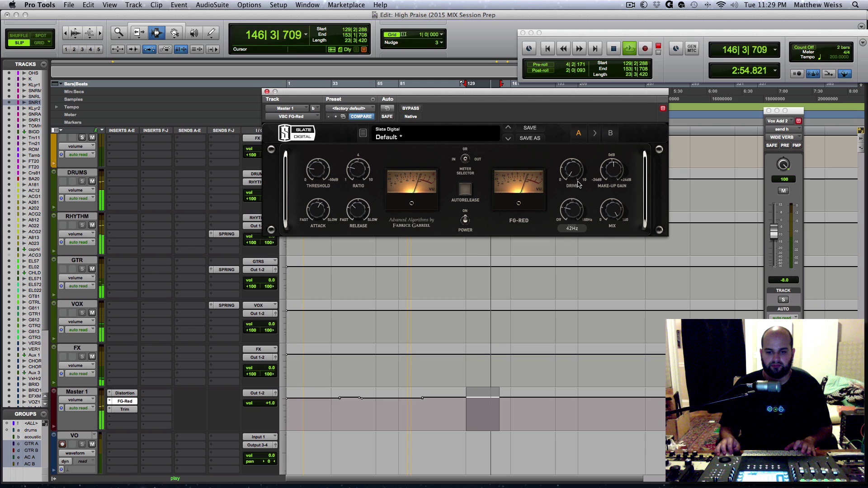
Task: Click Go to End transport button
Action: tap(595, 48)
